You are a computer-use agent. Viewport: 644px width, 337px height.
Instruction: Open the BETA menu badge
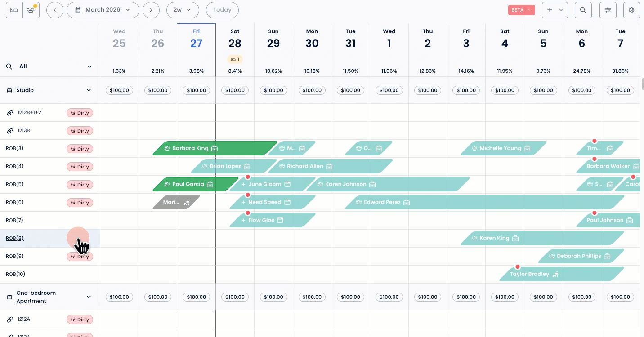[521, 10]
